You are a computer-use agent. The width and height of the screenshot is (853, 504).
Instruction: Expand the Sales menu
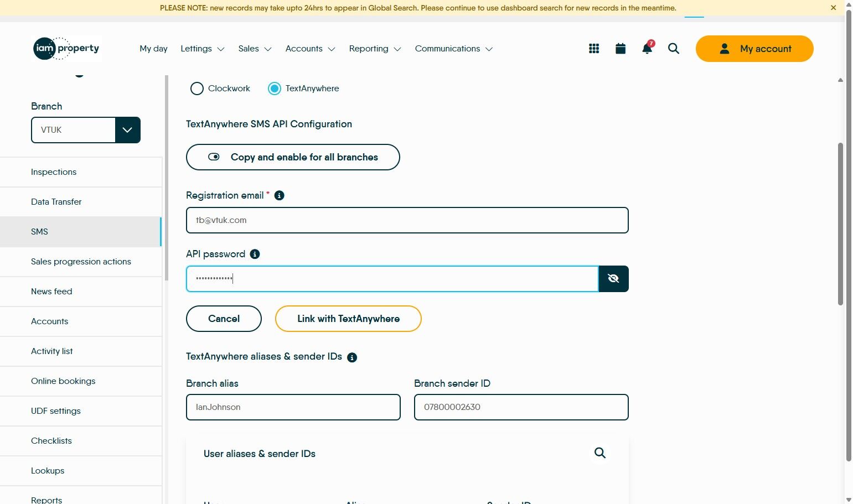(x=255, y=49)
